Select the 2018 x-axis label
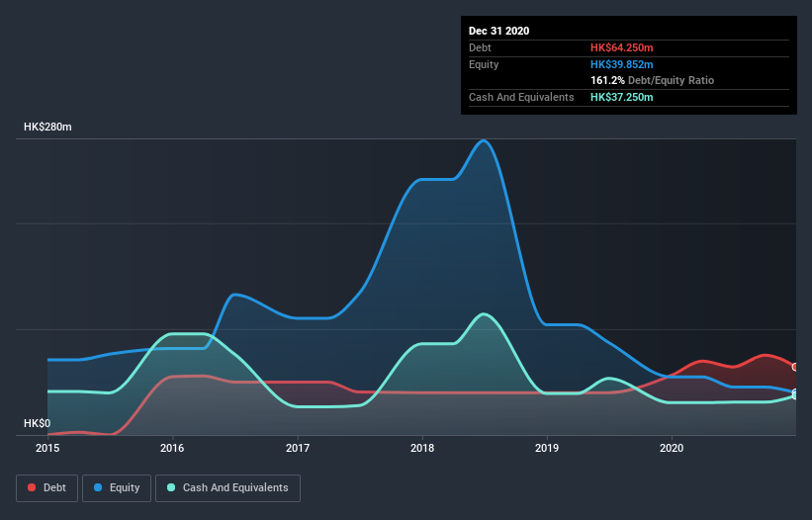812x520 pixels. (x=422, y=448)
